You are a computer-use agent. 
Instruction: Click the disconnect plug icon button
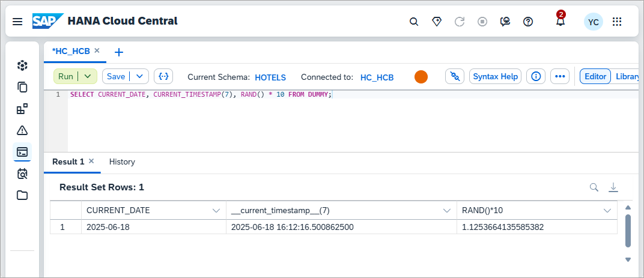coord(455,76)
